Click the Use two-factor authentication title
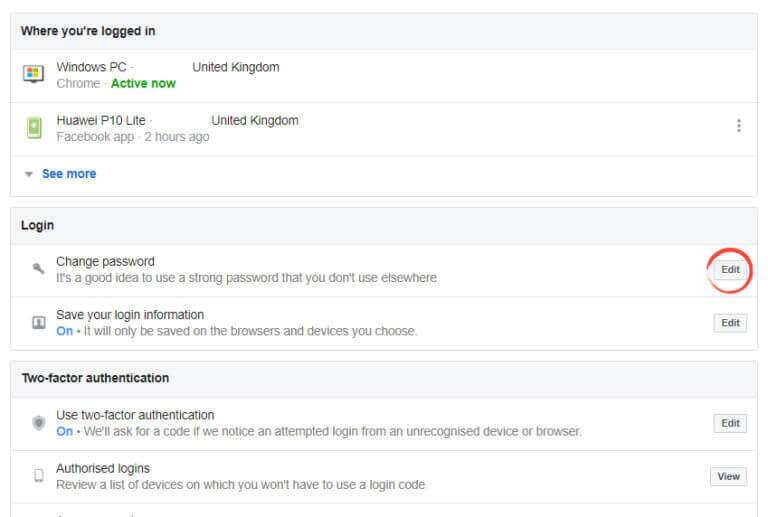The height and width of the screenshot is (517, 768). click(x=135, y=415)
